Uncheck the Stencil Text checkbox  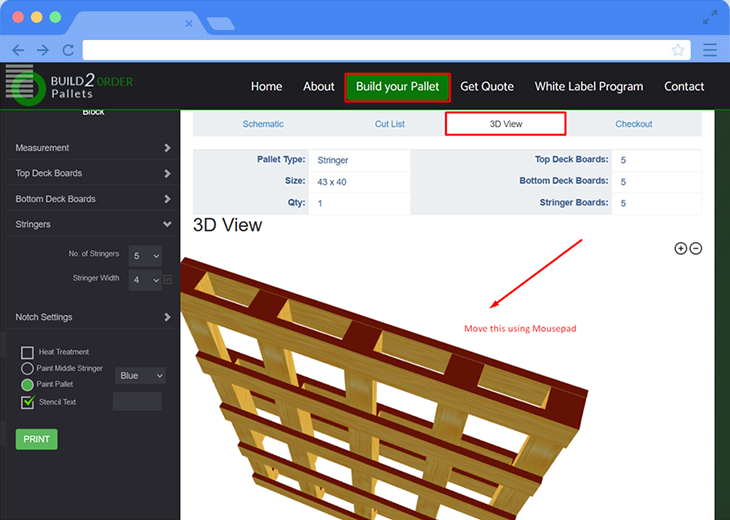[x=27, y=402]
